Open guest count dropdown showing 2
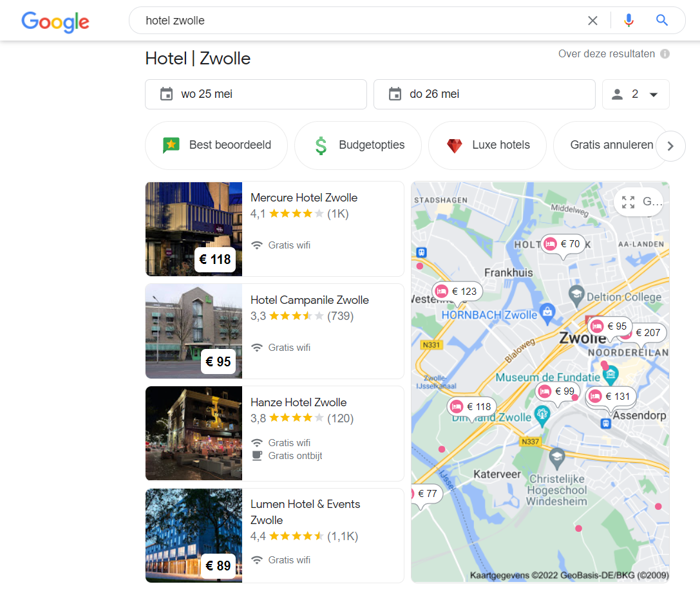Image resolution: width=700 pixels, height=591 pixels. click(636, 94)
